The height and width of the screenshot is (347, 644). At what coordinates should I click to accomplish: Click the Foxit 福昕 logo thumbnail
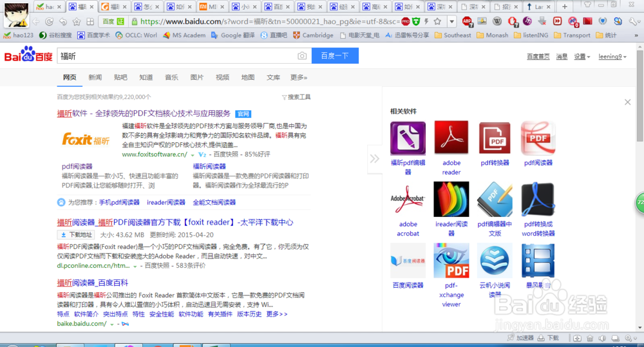pyautogui.click(x=86, y=140)
